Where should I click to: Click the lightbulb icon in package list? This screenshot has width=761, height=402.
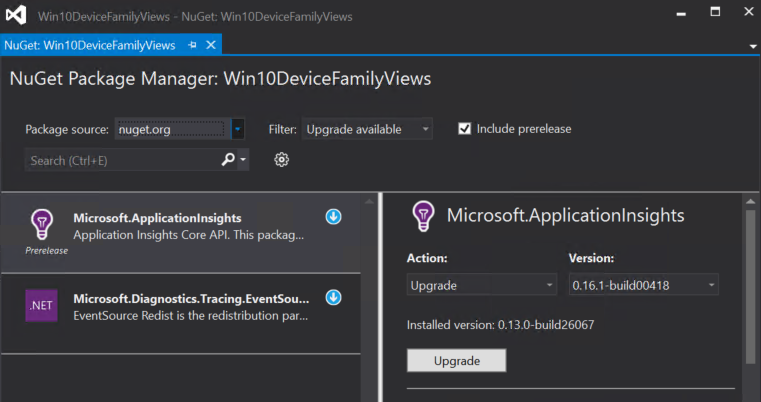41,223
